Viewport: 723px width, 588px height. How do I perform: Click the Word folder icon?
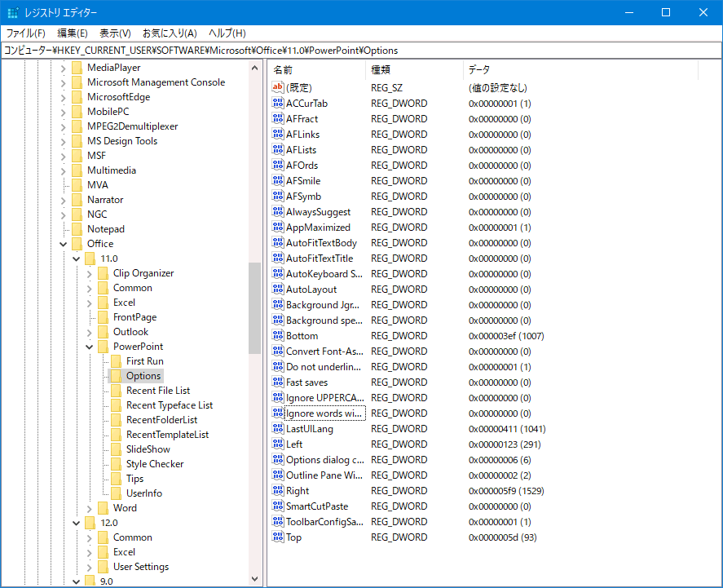click(104, 508)
